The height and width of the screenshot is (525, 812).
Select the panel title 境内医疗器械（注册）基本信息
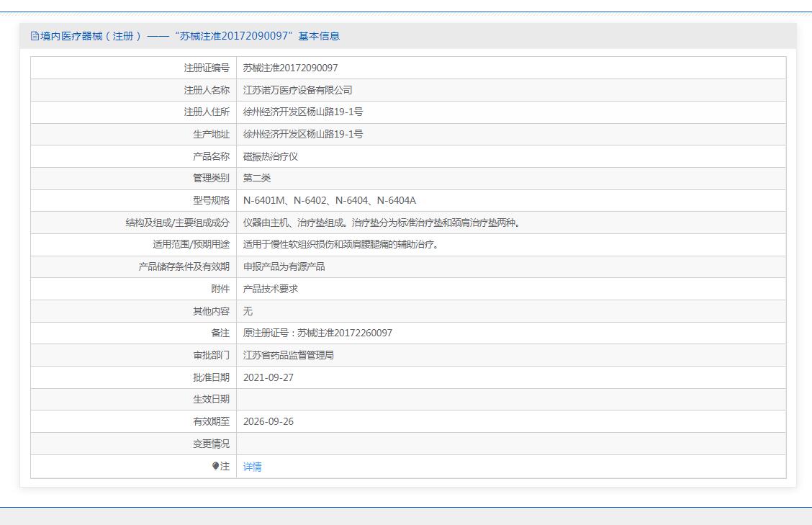pos(185,36)
